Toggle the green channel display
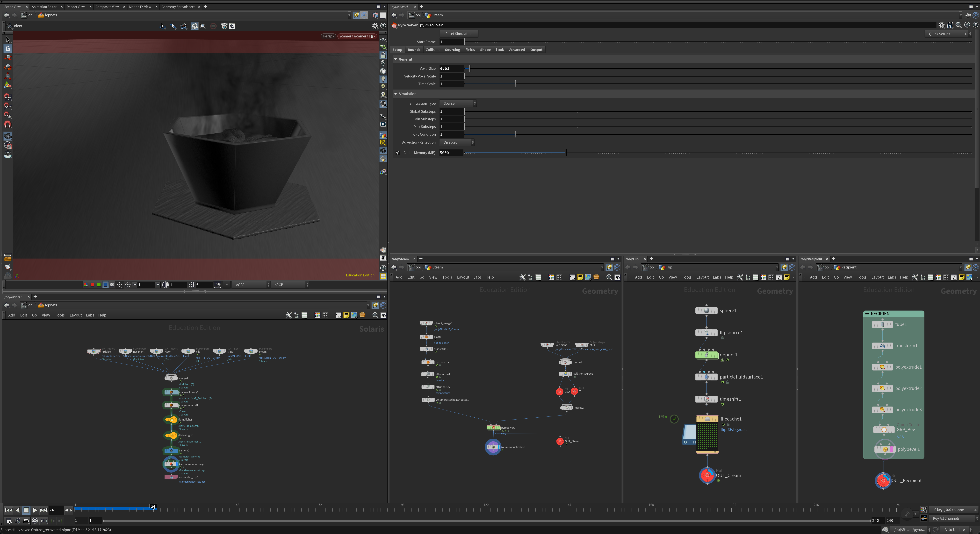The width and height of the screenshot is (980, 534). click(99, 284)
